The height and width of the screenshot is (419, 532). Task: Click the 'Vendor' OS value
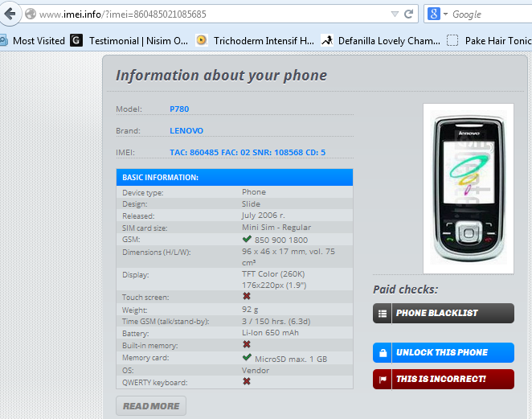click(x=256, y=371)
